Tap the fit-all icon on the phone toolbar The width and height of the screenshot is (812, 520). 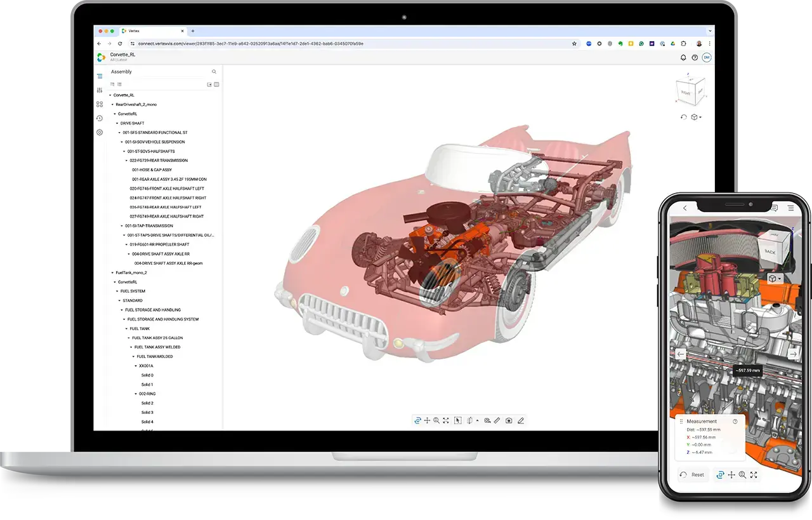point(754,474)
